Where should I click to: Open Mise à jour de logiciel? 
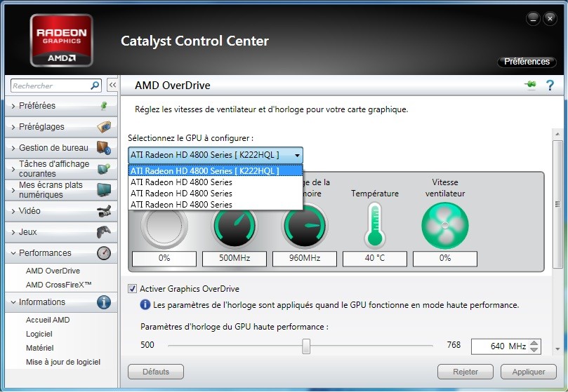(x=63, y=362)
